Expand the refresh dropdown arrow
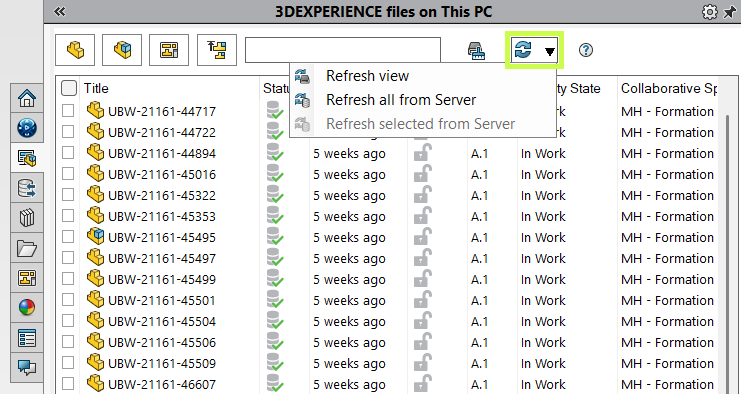Image resolution: width=741 pixels, height=394 pixels. pyautogui.click(x=549, y=51)
